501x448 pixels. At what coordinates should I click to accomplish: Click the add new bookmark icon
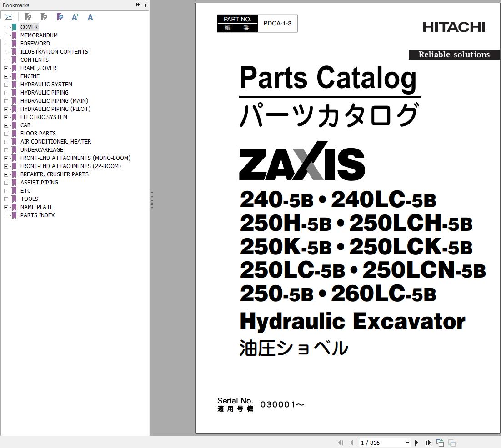tap(44, 17)
